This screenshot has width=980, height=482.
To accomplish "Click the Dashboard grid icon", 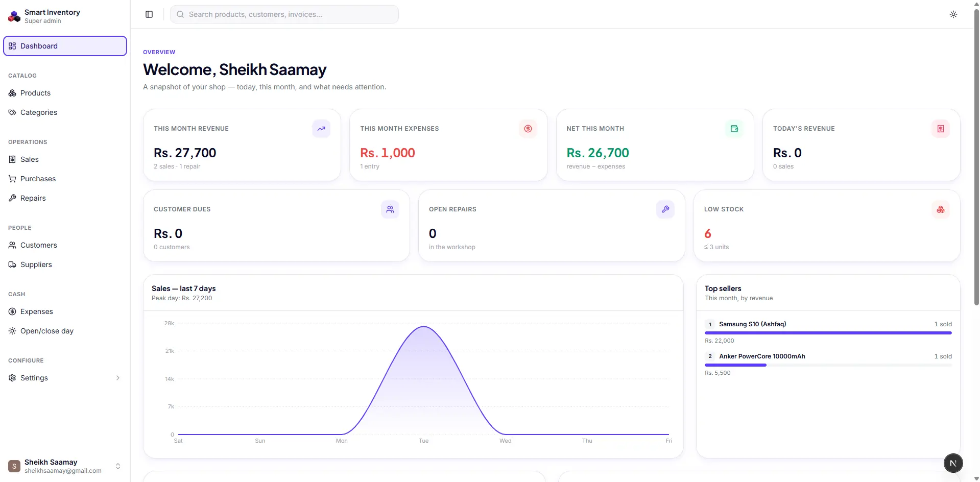I will tap(12, 46).
